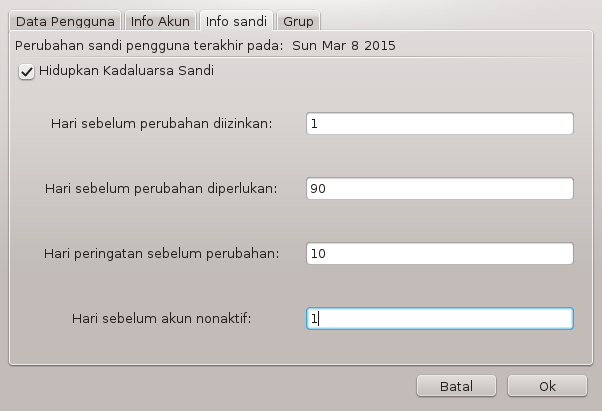This screenshot has height=411, width=602.
Task: Confirm changes with the Ok button
Action: pos(547,386)
